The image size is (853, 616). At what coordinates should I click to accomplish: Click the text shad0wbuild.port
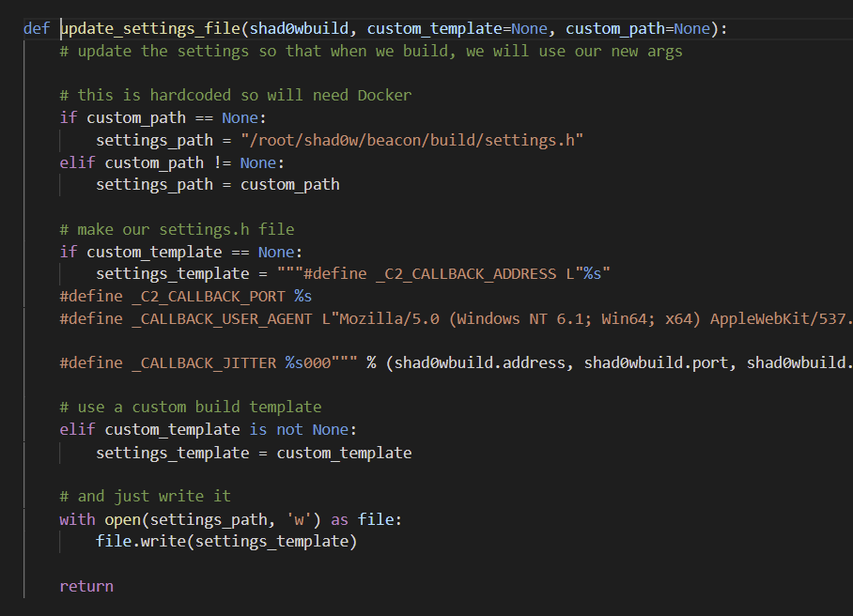tap(656, 362)
